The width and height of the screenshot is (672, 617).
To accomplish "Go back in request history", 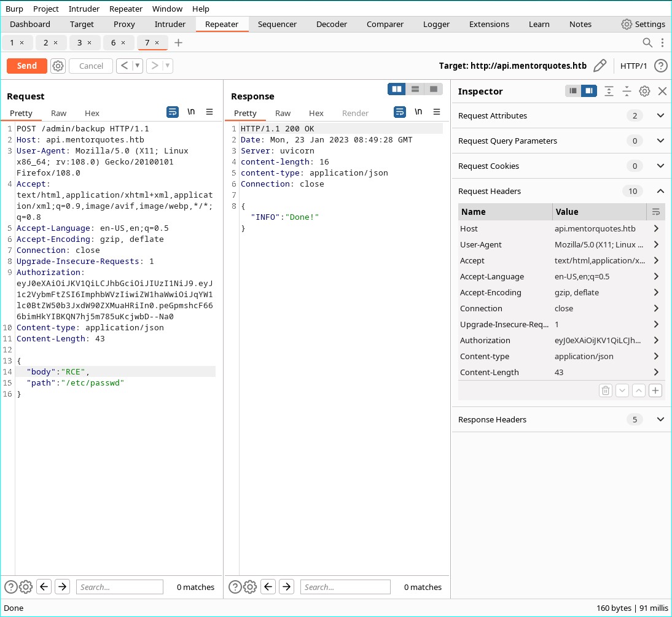I will [124, 66].
